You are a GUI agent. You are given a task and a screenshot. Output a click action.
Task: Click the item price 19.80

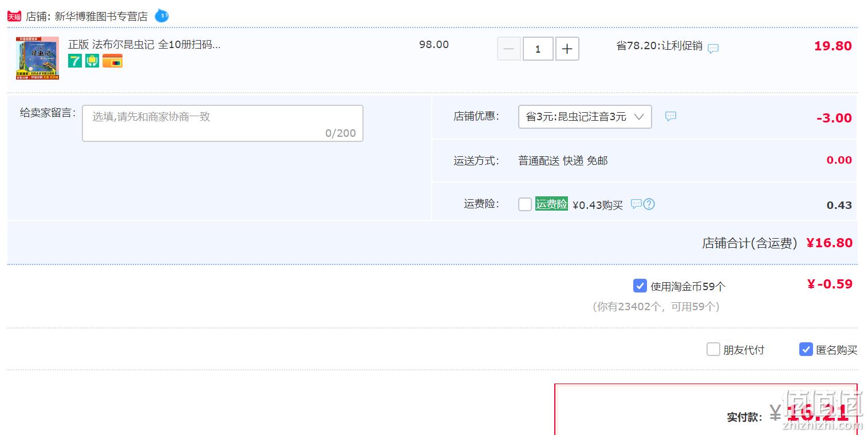click(x=833, y=46)
